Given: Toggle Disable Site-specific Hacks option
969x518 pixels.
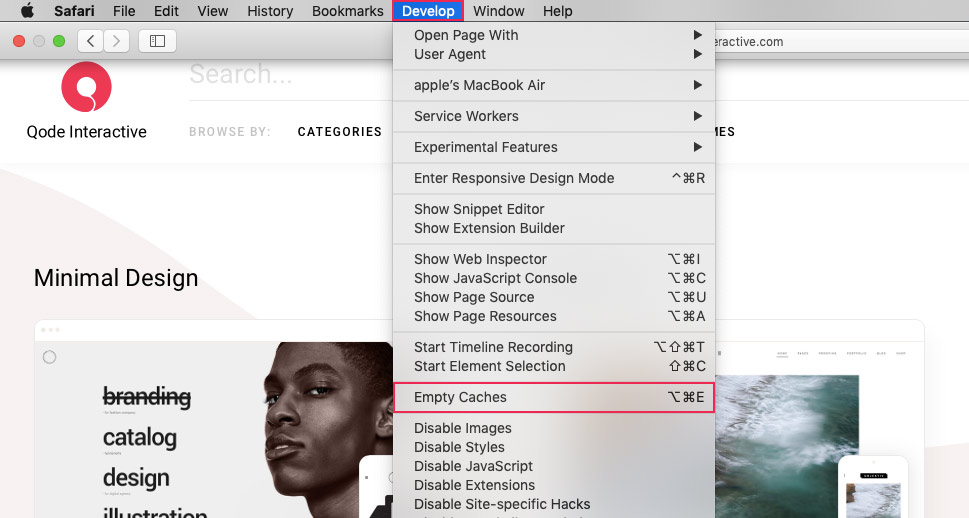Looking at the screenshot, I should [x=554, y=504].
